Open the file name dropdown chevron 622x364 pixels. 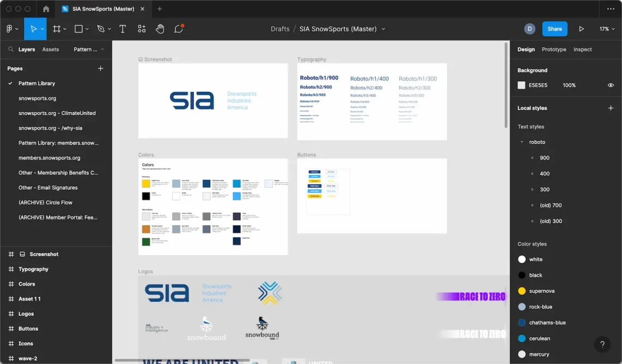[x=383, y=29]
